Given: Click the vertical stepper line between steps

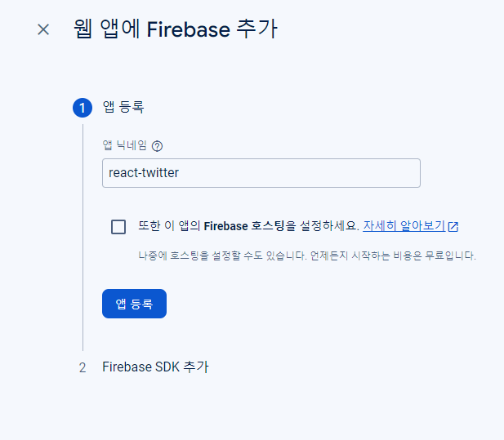Looking at the screenshot, I should (83, 238).
